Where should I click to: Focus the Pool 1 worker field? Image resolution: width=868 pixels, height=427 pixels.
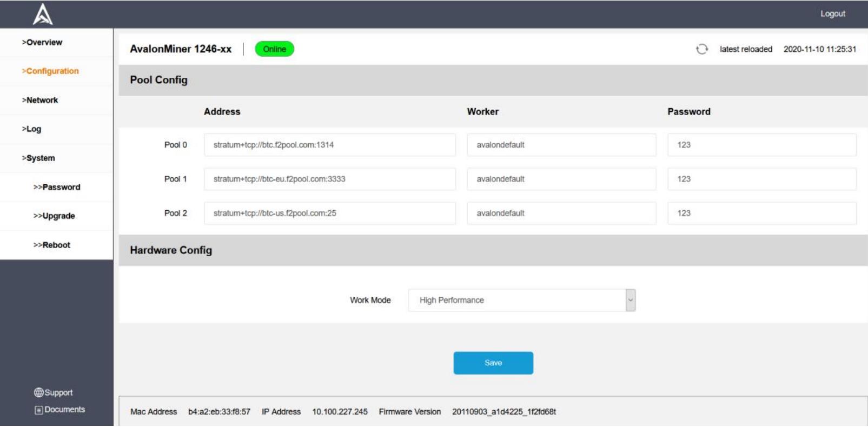561,179
